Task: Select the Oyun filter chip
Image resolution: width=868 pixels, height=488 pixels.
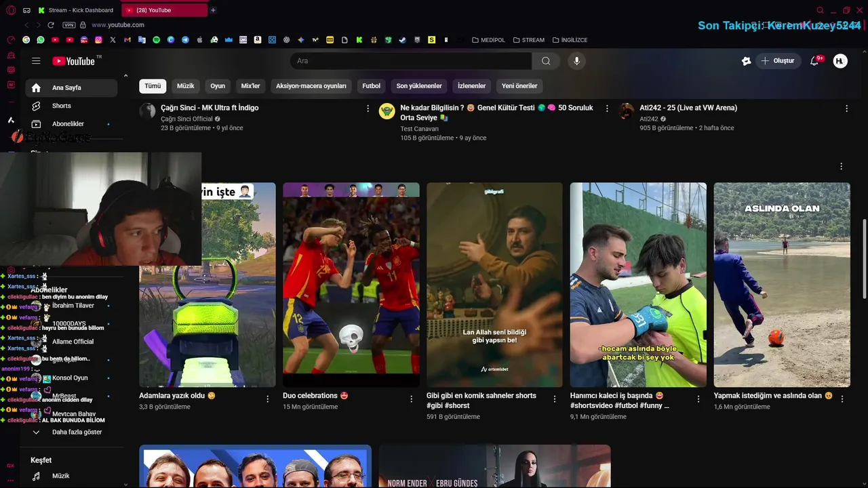Action: 218,86
